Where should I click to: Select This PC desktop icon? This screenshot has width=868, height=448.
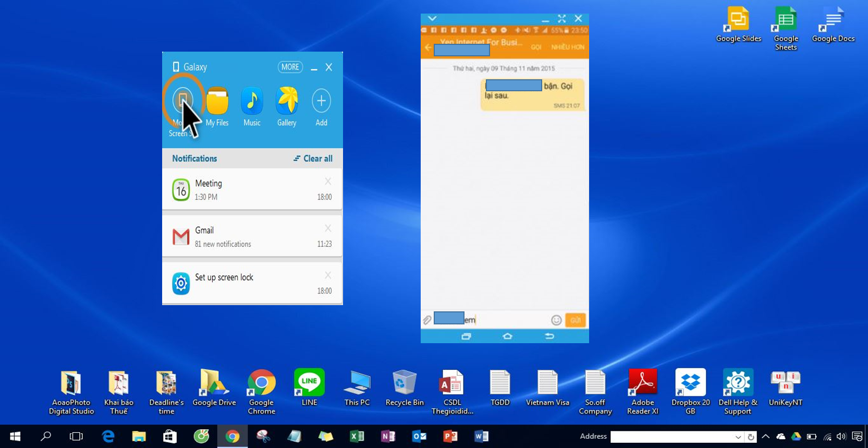pos(357,388)
